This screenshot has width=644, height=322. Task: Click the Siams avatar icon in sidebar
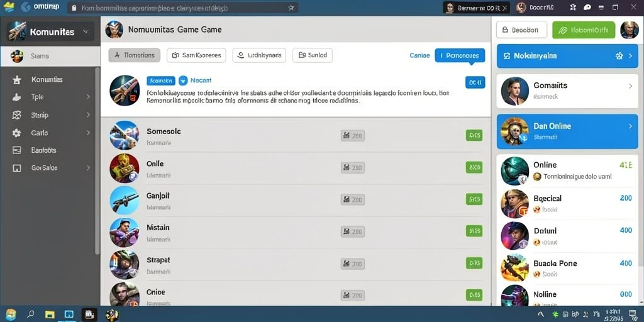tap(17, 56)
